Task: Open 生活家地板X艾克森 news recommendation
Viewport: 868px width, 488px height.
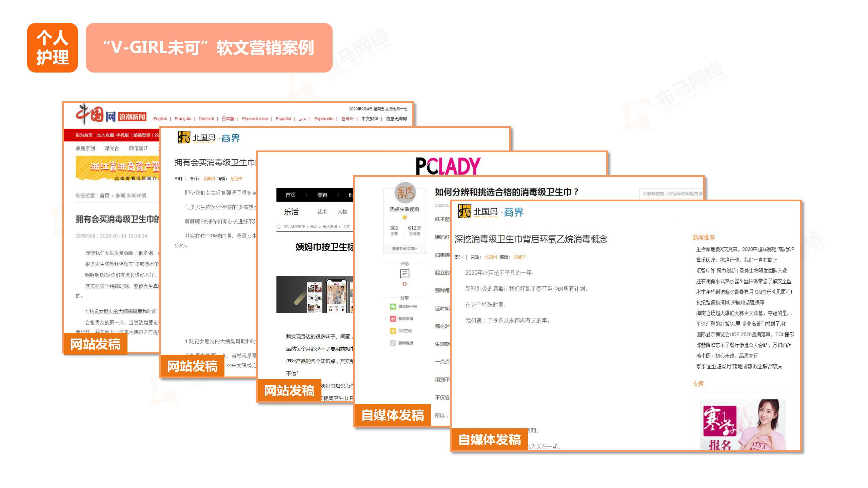Action: click(745, 249)
